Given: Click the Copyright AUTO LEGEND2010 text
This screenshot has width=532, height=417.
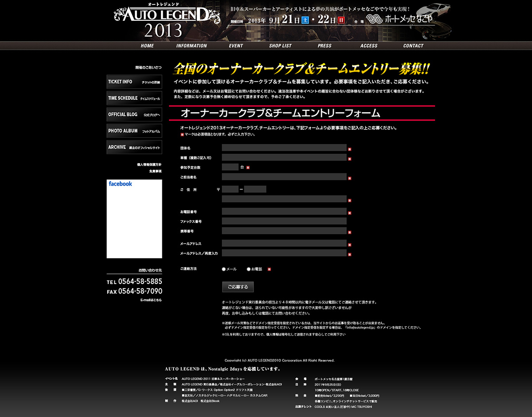Looking at the screenshot, I should pyautogui.click(x=279, y=360).
